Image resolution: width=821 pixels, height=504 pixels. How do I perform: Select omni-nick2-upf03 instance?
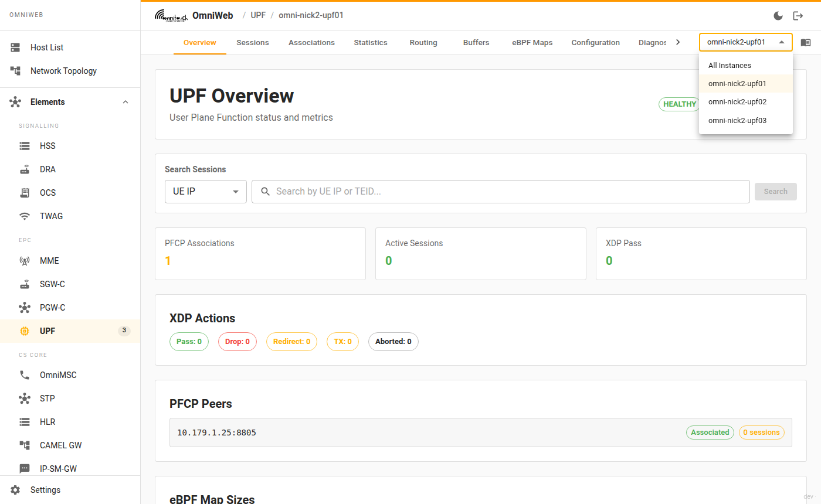746,121
